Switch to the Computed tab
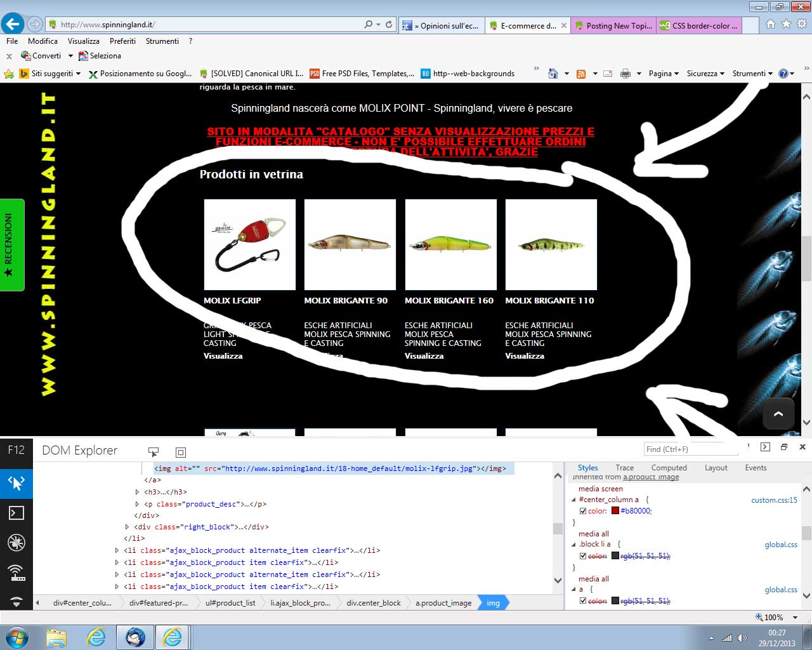The width and height of the screenshot is (812, 650). 669,468
